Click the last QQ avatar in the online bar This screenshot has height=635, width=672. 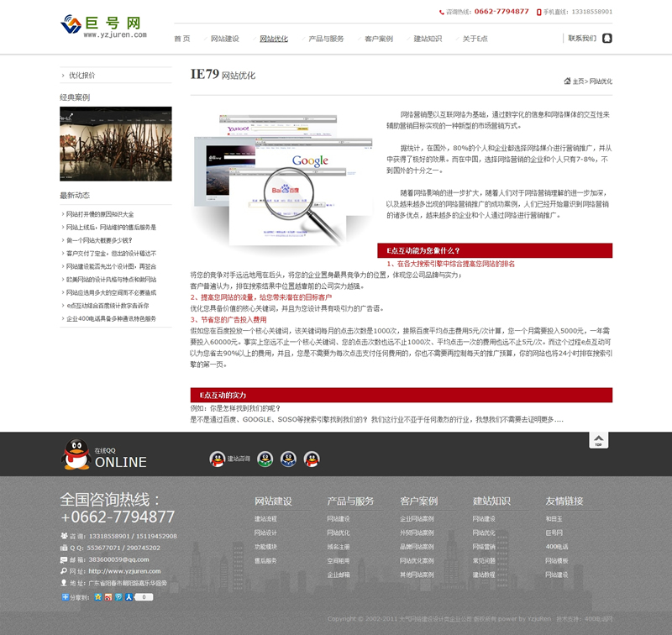pos(312,459)
